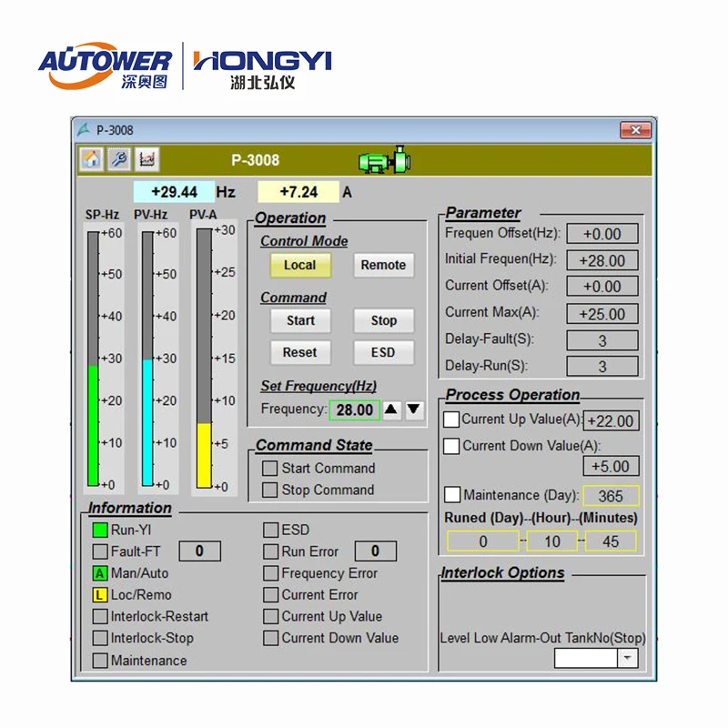This screenshot has height=728, width=728.
Task: Click the ESD information indicator box
Action: pos(270,530)
